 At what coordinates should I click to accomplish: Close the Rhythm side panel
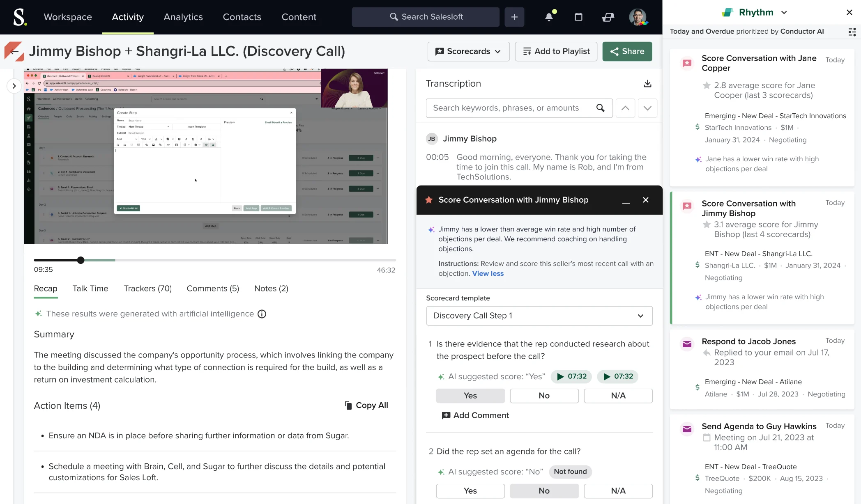[849, 12]
